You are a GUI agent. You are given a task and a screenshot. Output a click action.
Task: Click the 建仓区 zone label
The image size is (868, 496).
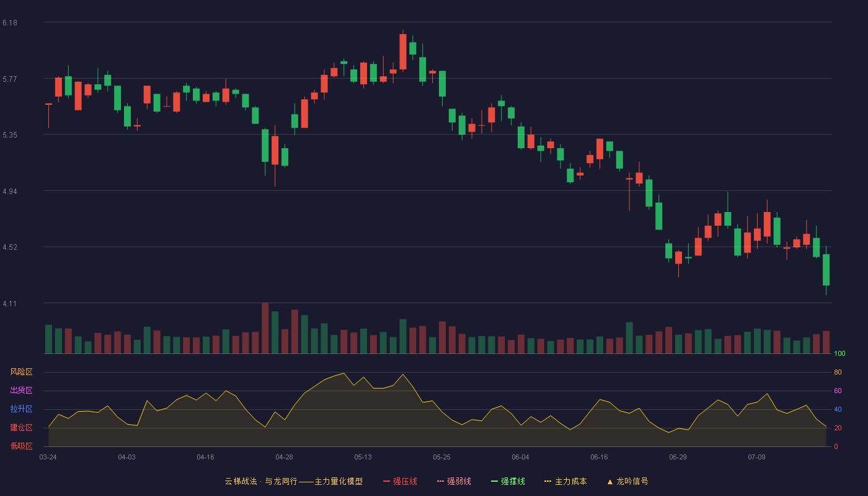21,428
